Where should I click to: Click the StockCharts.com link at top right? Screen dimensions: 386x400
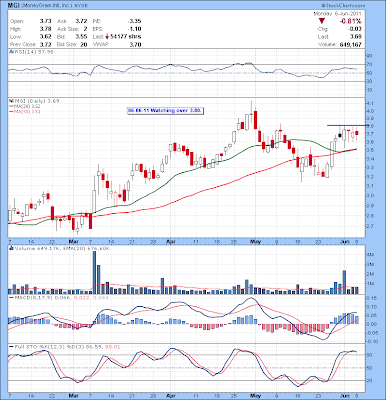click(343, 6)
